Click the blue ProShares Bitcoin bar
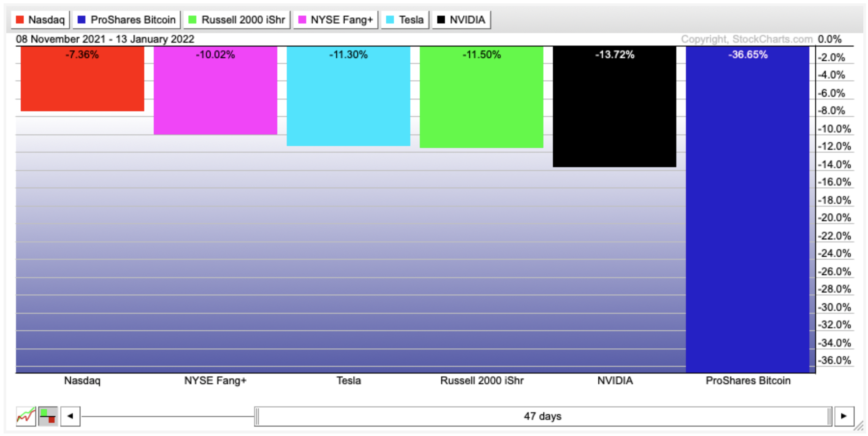The width and height of the screenshot is (868, 436). 748,209
